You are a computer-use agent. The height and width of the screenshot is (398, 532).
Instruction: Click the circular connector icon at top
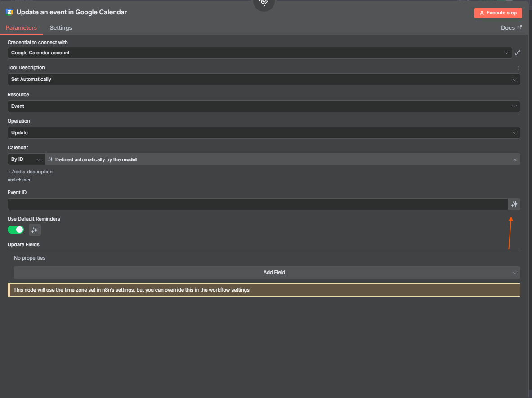coord(264,3)
